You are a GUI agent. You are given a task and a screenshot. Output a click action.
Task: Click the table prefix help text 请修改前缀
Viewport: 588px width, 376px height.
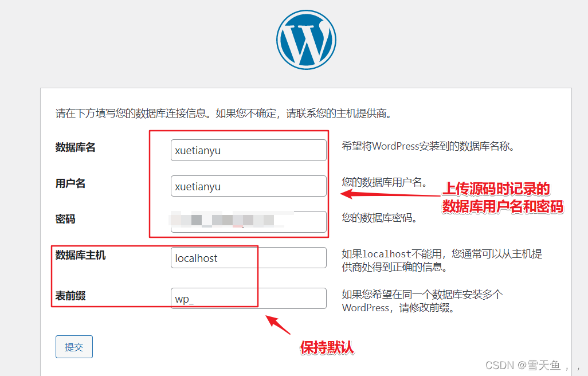(422, 301)
